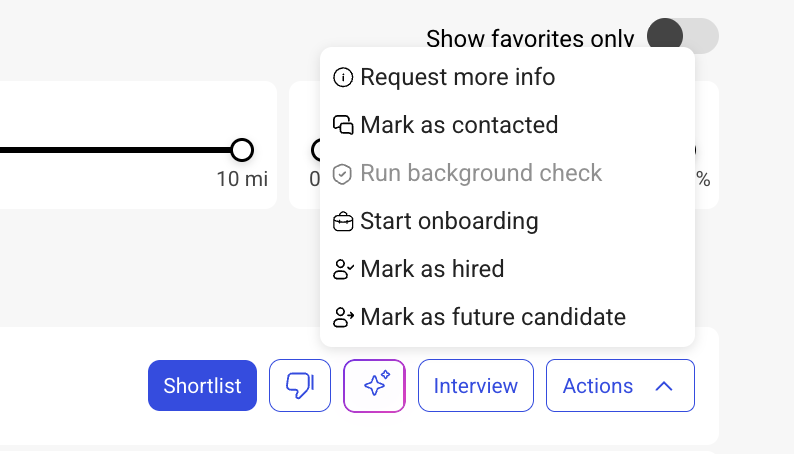Click the Show favorites only label text
Screen dimensions: 794x454
pyautogui.click(x=530, y=39)
